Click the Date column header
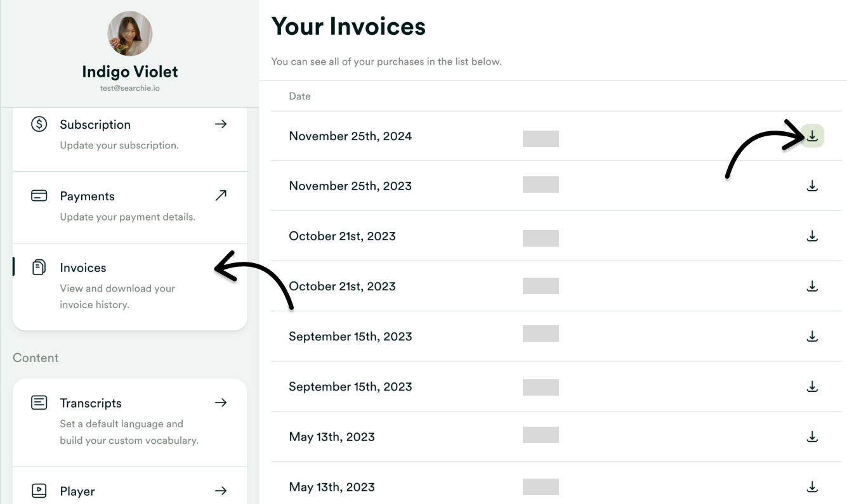The image size is (847, 504). click(x=299, y=96)
